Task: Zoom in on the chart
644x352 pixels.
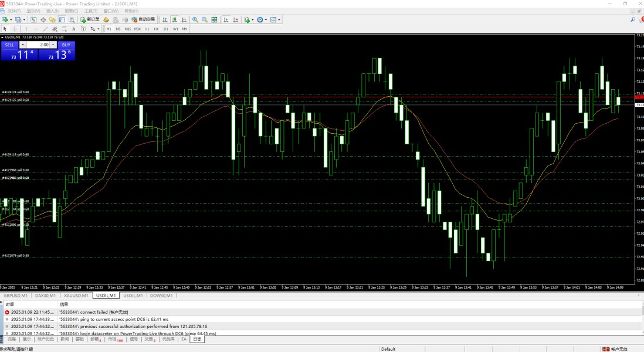Action: (x=195, y=19)
